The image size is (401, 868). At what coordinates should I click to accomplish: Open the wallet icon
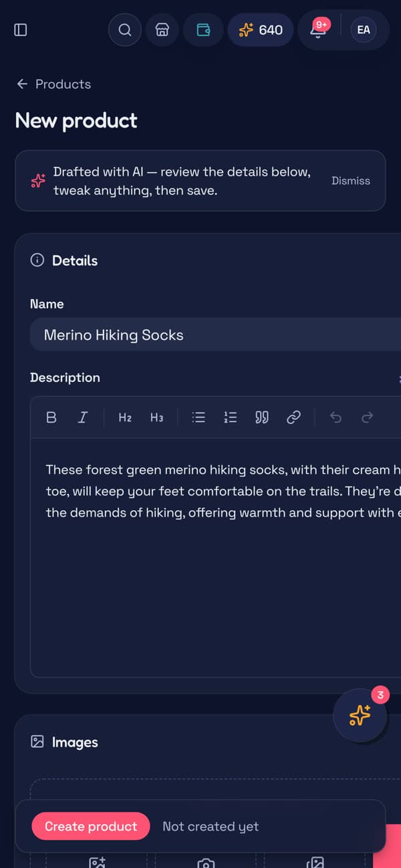[203, 30]
